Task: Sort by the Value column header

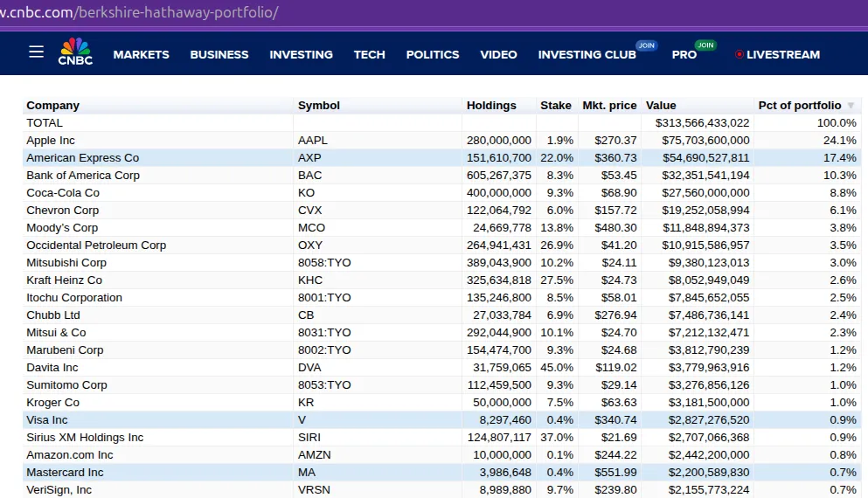Action: tap(661, 105)
